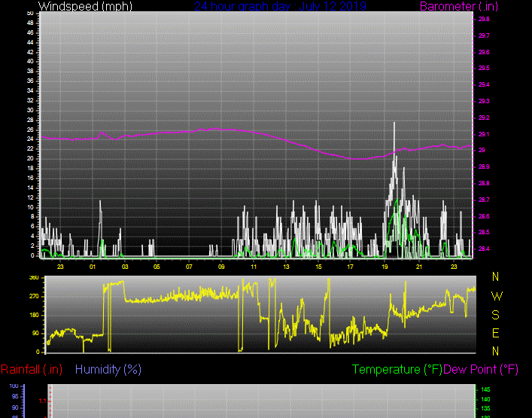Click the magenta Dew Point (°F) label
Image resolution: width=532 pixels, height=418 pixels.
pos(482,369)
